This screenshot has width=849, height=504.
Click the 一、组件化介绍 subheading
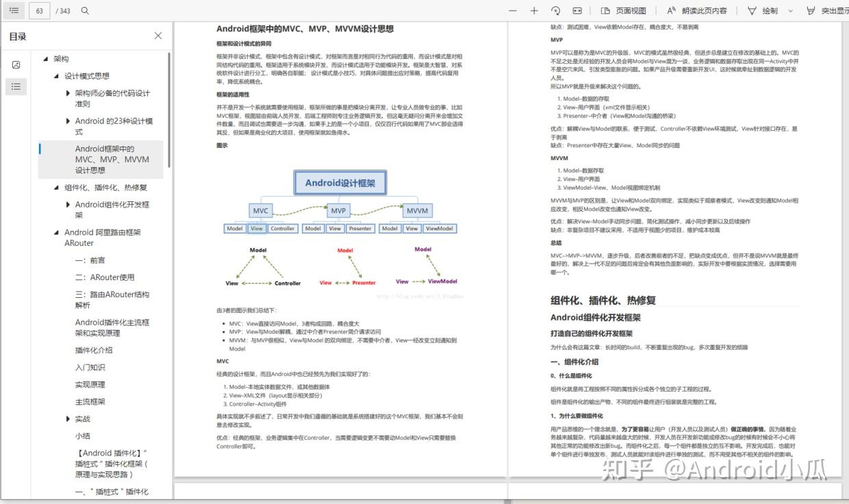tap(574, 362)
